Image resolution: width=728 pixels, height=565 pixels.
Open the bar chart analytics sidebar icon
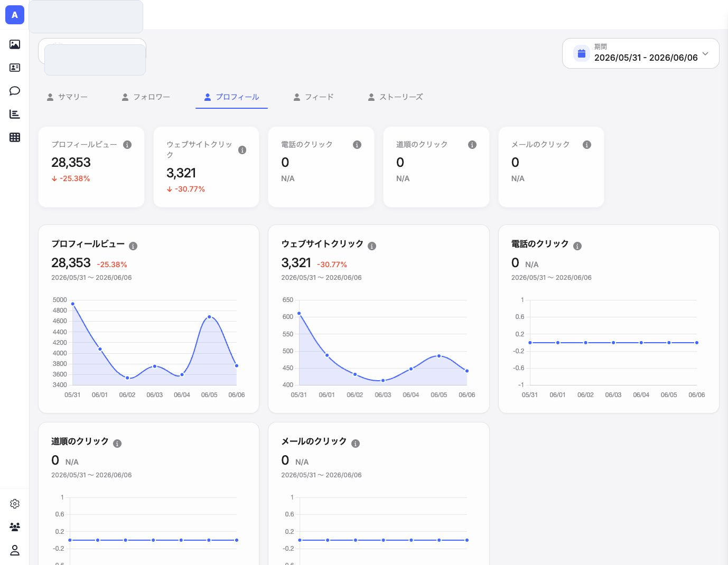(x=15, y=114)
